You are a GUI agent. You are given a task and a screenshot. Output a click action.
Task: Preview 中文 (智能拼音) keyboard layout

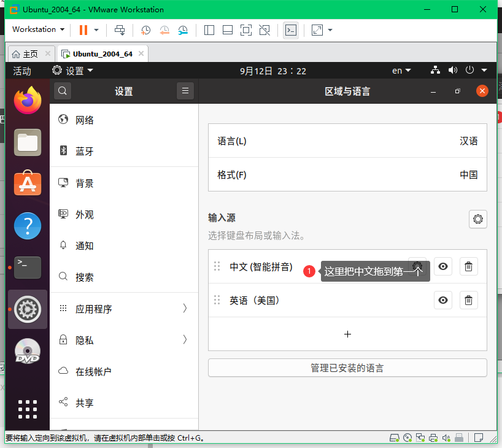(442, 266)
